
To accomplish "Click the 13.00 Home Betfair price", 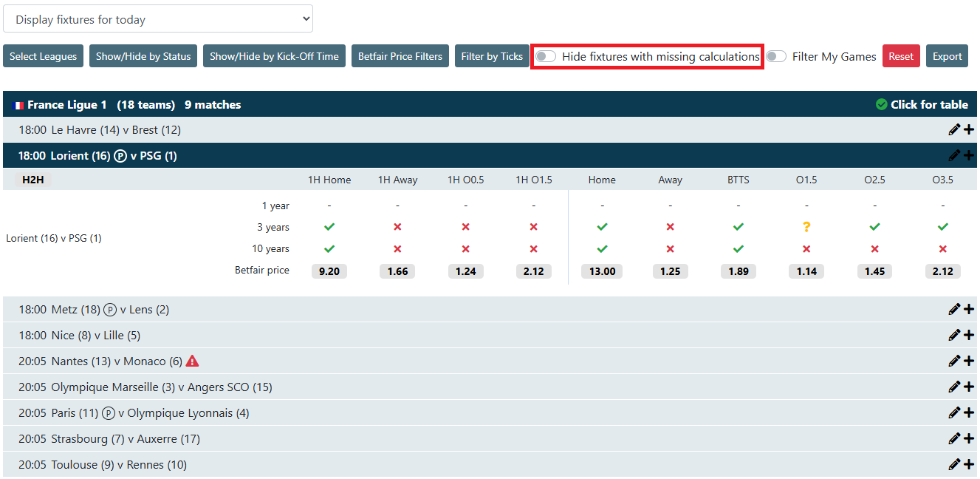I will click(x=602, y=271).
